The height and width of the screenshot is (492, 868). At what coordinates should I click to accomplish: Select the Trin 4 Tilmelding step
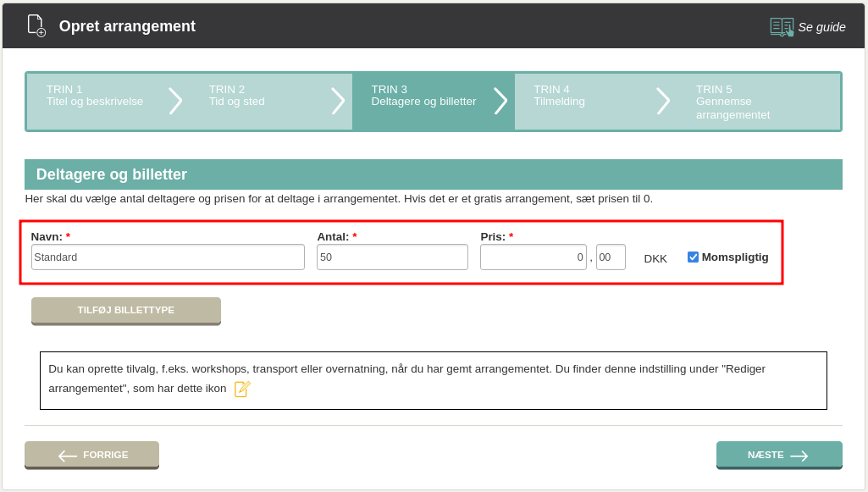tap(559, 95)
